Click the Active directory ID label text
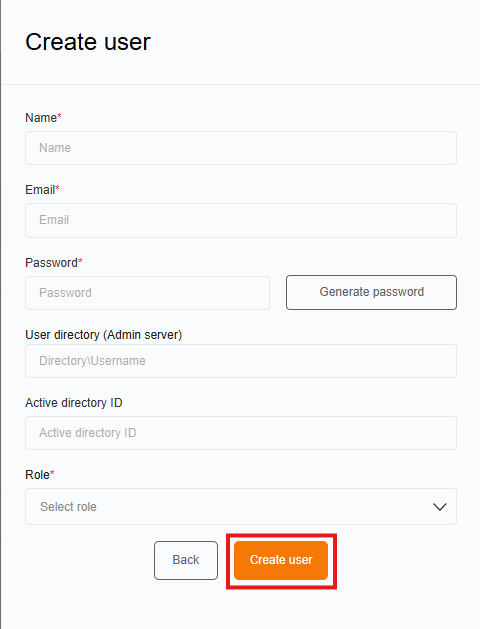480x629 pixels. (x=74, y=403)
